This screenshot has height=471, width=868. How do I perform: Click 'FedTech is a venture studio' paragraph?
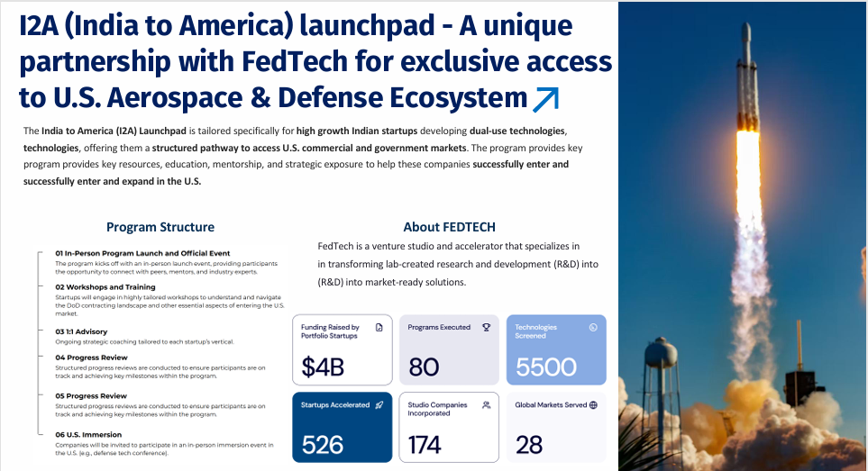tap(458, 264)
